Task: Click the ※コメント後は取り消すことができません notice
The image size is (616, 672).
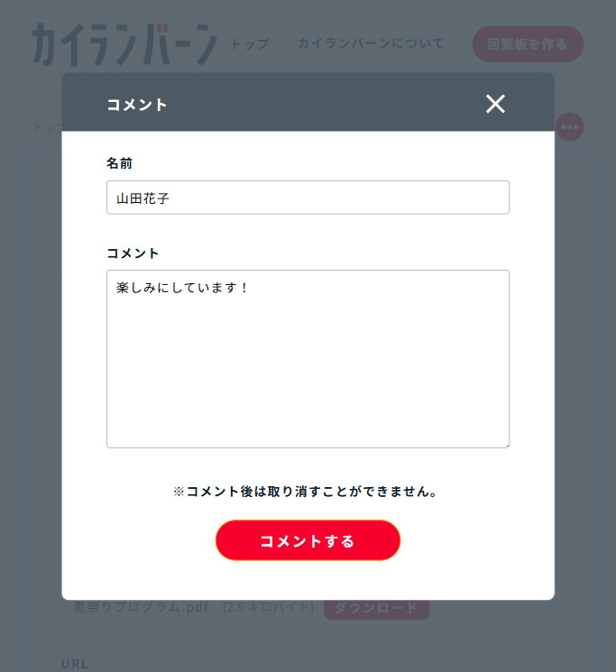Action: pyautogui.click(x=308, y=492)
